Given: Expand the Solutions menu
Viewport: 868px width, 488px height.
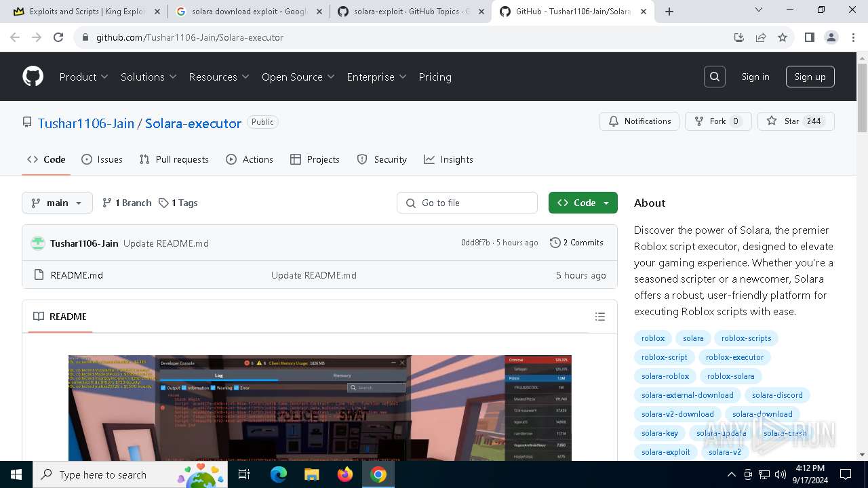Looking at the screenshot, I should click(149, 77).
